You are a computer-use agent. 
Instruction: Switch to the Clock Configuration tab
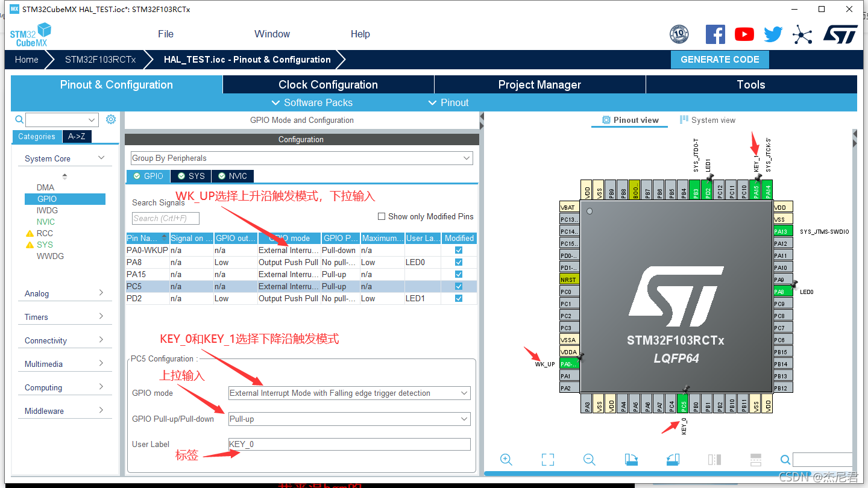pyautogui.click(x=329, y=84)
